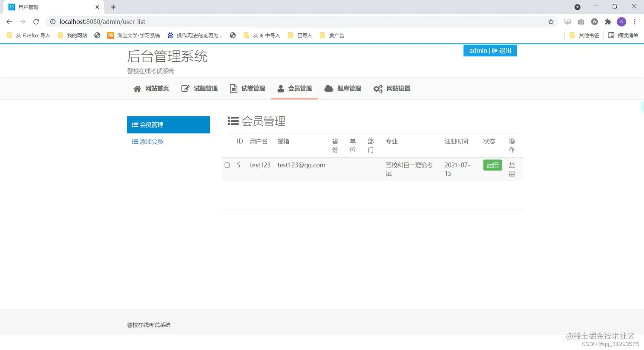Click the address bar URL
This screenshot has width=644, height=350.
(x=102, y=22)
